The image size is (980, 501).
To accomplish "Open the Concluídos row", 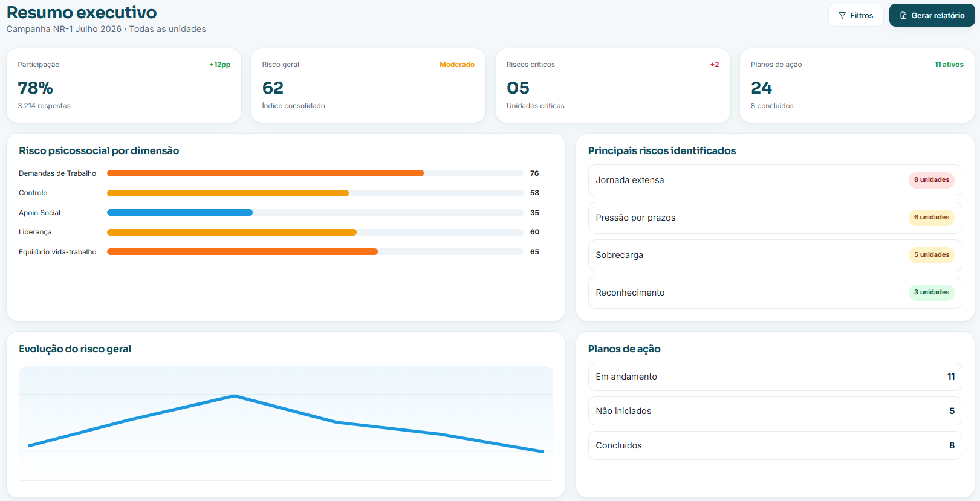I will click(775, 445).
